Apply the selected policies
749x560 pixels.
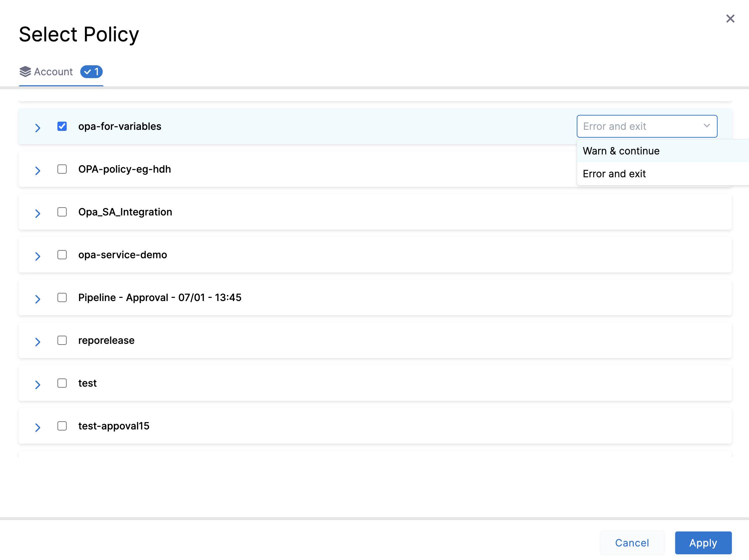point(703,543)
